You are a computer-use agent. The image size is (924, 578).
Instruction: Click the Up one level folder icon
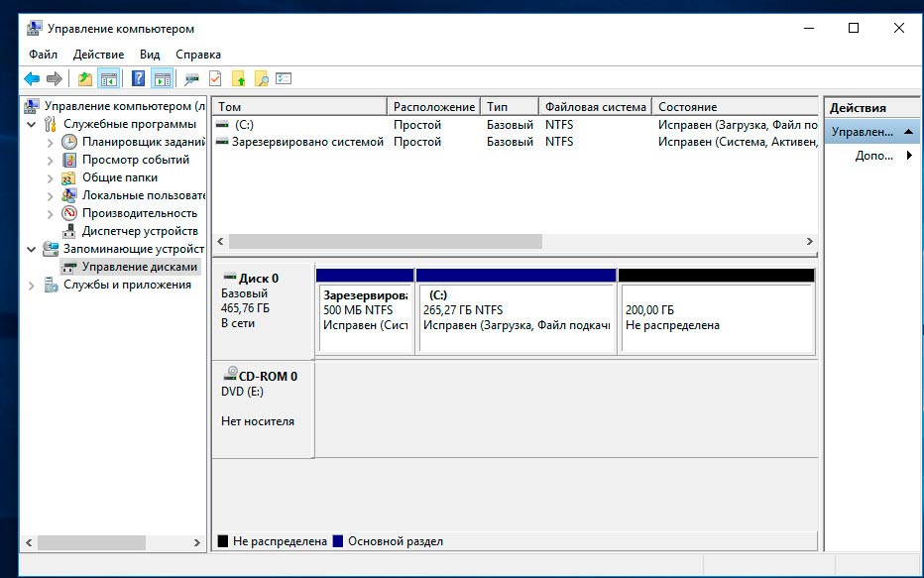point(85,79)
